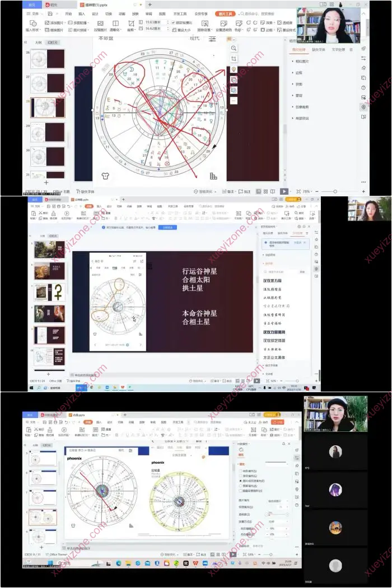The width and height of the screenshot is (392, 588).
Task: Expand 相似图片 section in top window right panel
Action: pos(302,61)
